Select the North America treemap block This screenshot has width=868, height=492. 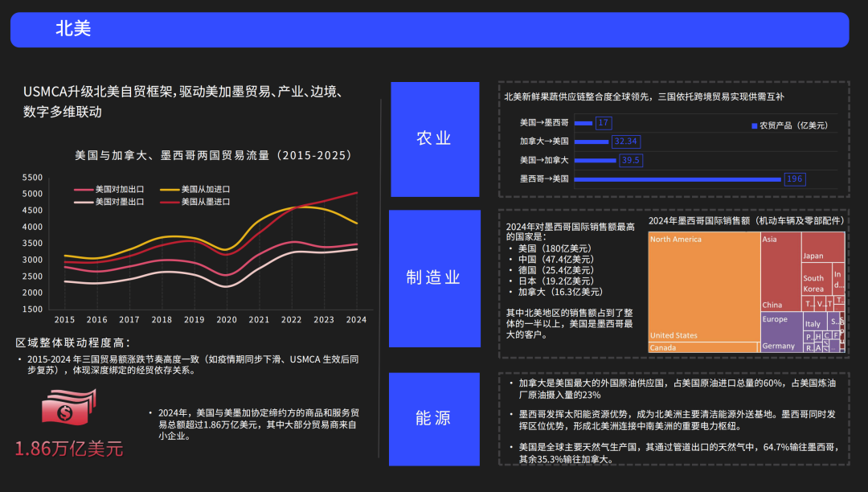pos(703,285)
